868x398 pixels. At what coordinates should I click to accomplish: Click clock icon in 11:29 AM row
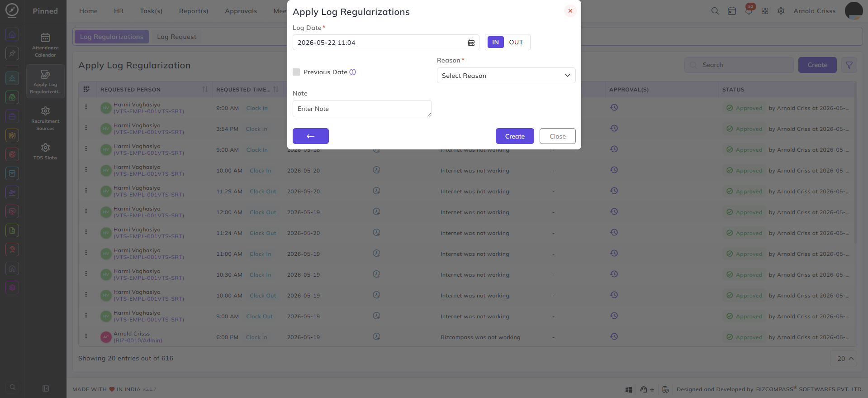[x=376, y=191]
